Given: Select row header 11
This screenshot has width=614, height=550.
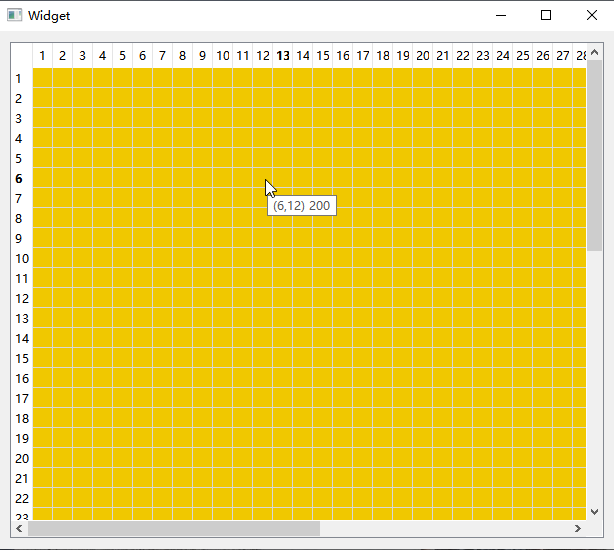Looking at the screenshot, I should click(x=22, y=278).
